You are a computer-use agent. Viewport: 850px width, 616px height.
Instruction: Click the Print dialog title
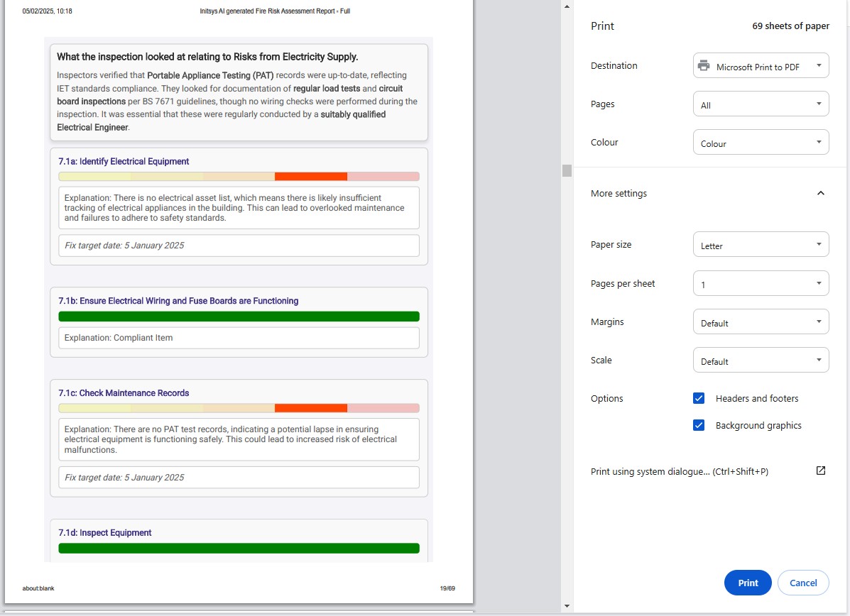602,26
